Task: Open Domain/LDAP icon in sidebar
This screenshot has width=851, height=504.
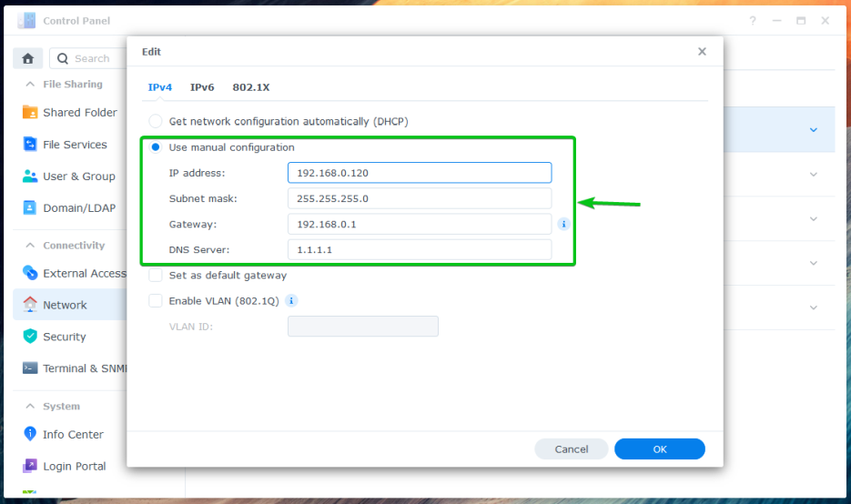Action: tap(30, 207)
